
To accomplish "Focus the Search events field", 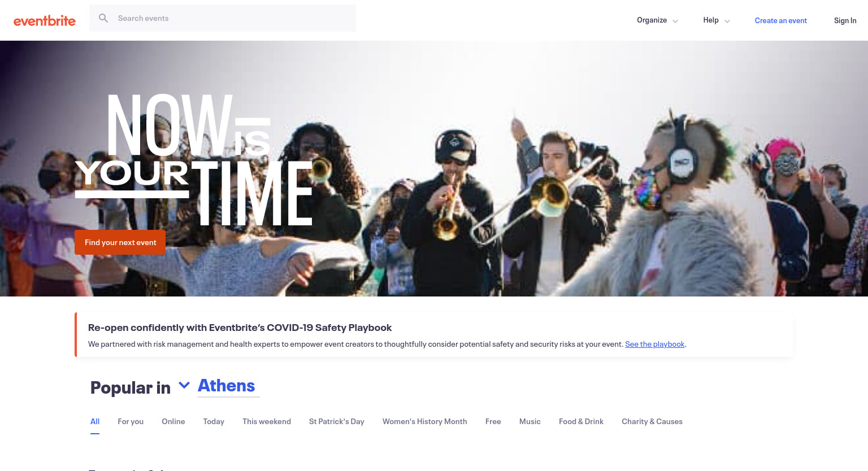I will tap(223, 18).
